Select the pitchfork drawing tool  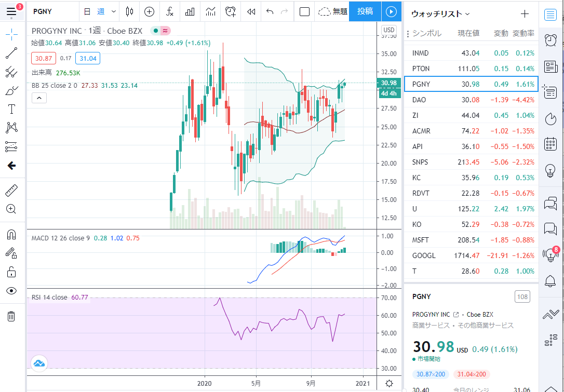point(11,72)
